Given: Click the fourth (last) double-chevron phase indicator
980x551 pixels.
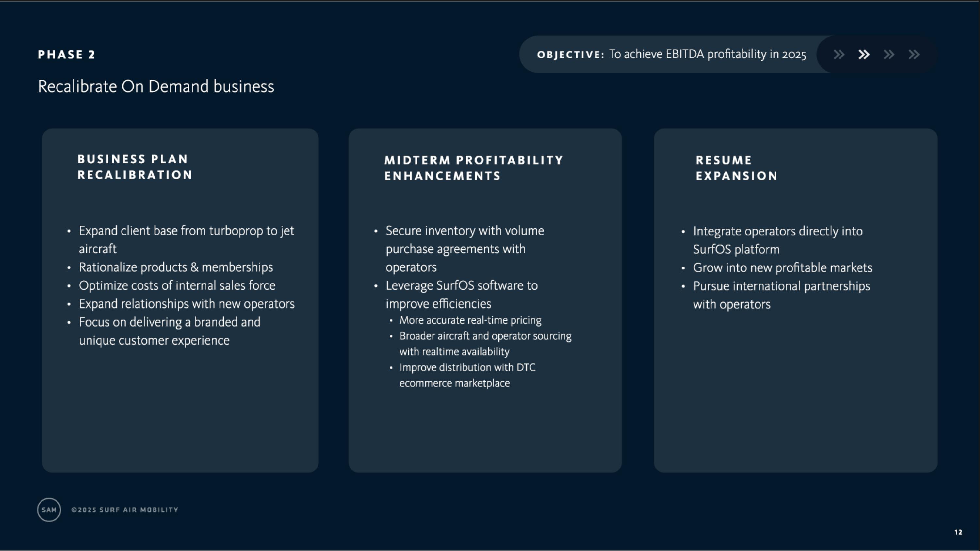Looking at the screenshot, I should tap(914, 54).
